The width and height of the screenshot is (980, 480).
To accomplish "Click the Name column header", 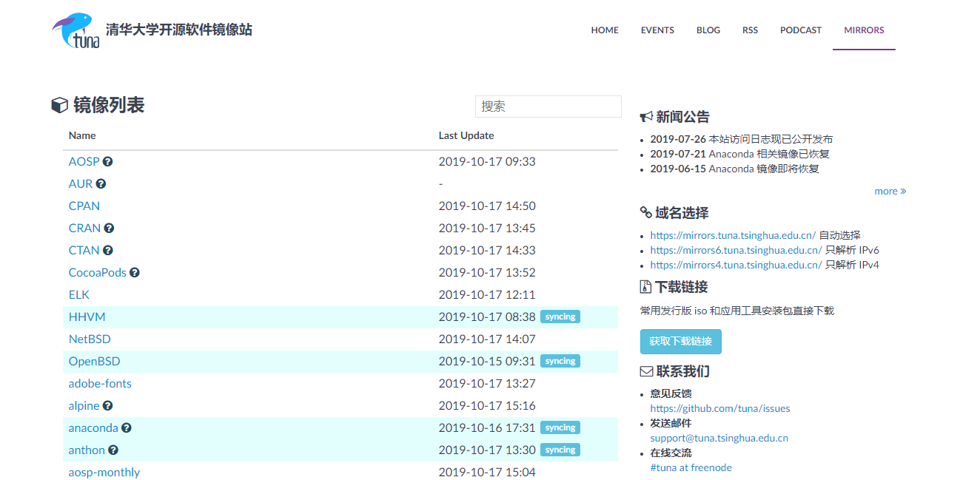I will pos(82,135).
